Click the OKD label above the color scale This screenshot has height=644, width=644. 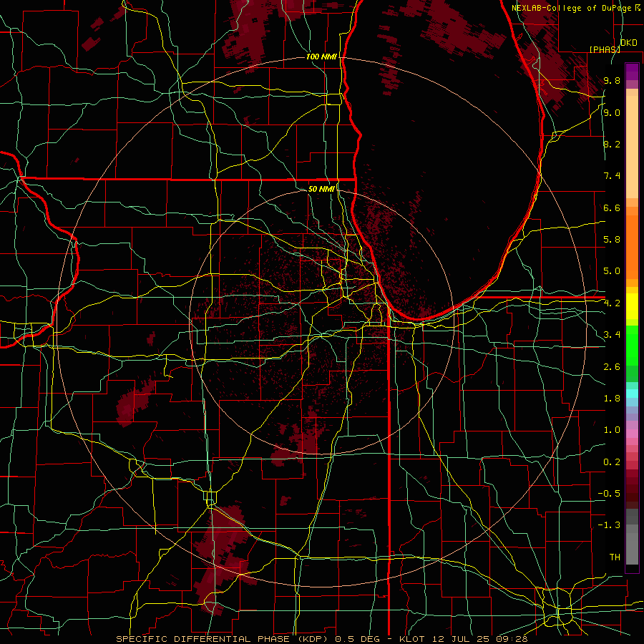(x=628, y=43)
